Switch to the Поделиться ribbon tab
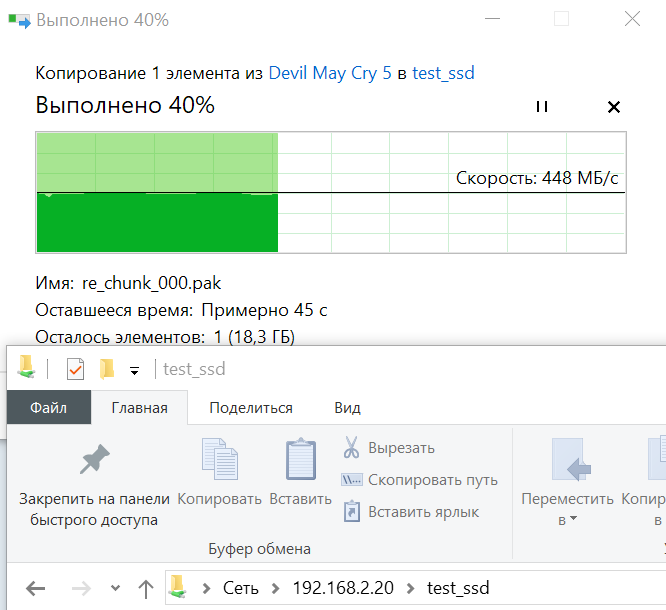Screen dimensions: 666x610 [x=251, y=408]
